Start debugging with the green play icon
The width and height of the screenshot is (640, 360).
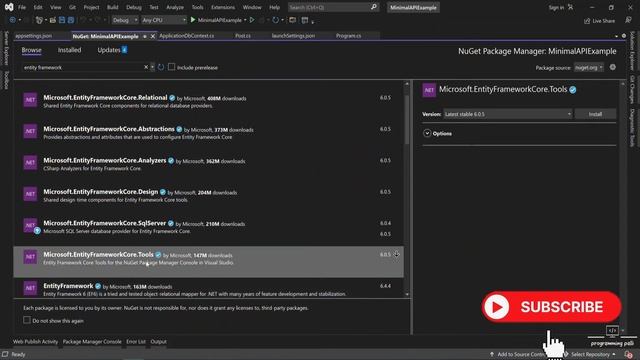click(x=193, y=20)
